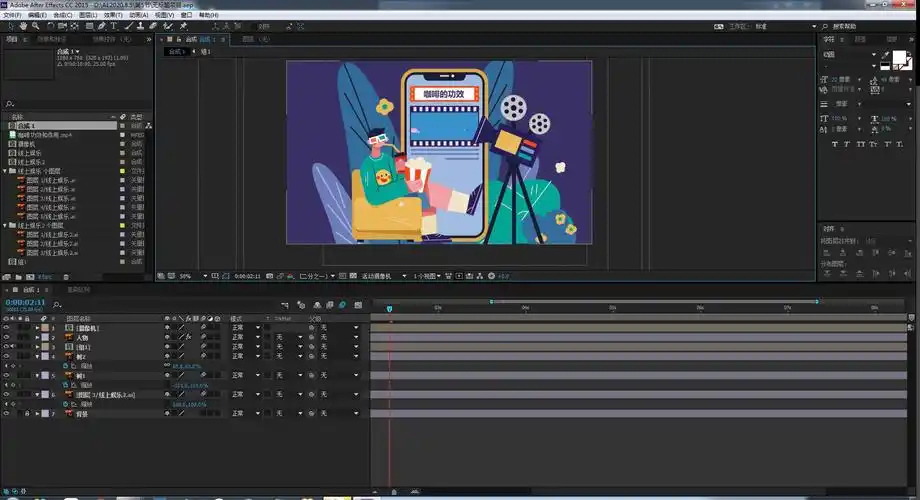The height and width of the screenshot is (500, 920).
Task: Hide the 人物 layer with eye icon
Action: point(6,337)
